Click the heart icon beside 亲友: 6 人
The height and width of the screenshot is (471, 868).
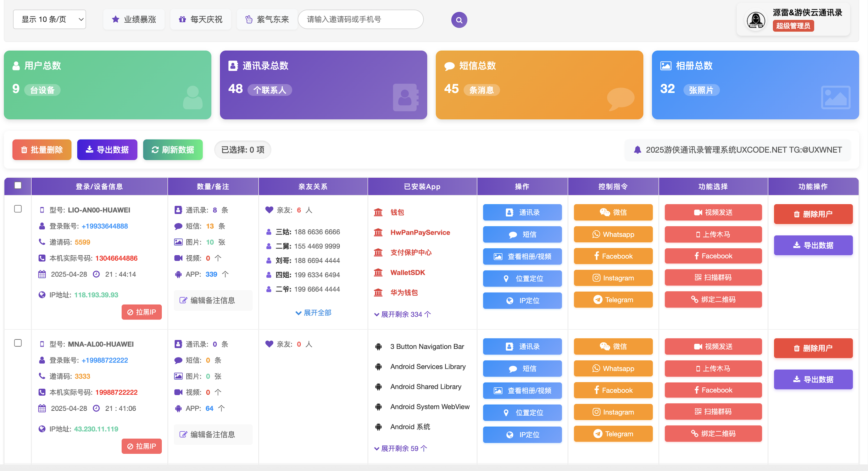click(x=269, y=210)
